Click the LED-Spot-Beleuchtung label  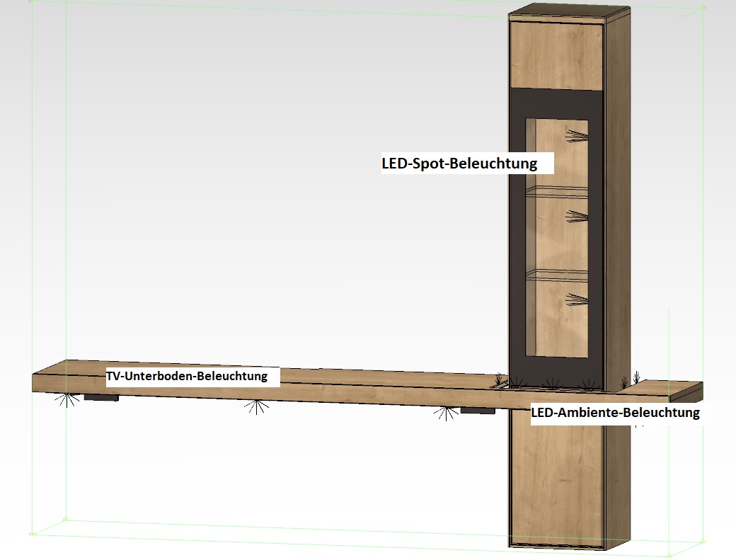coord(459,164)
